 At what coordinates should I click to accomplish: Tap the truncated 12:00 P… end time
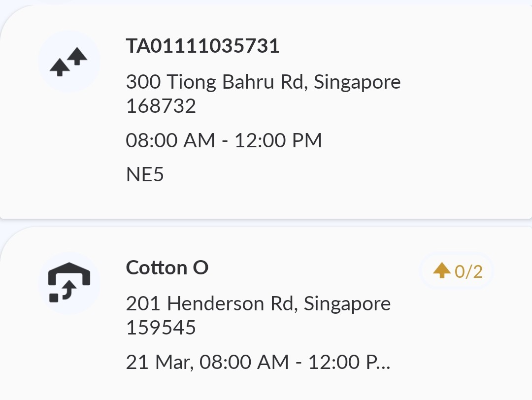[349, 363]
